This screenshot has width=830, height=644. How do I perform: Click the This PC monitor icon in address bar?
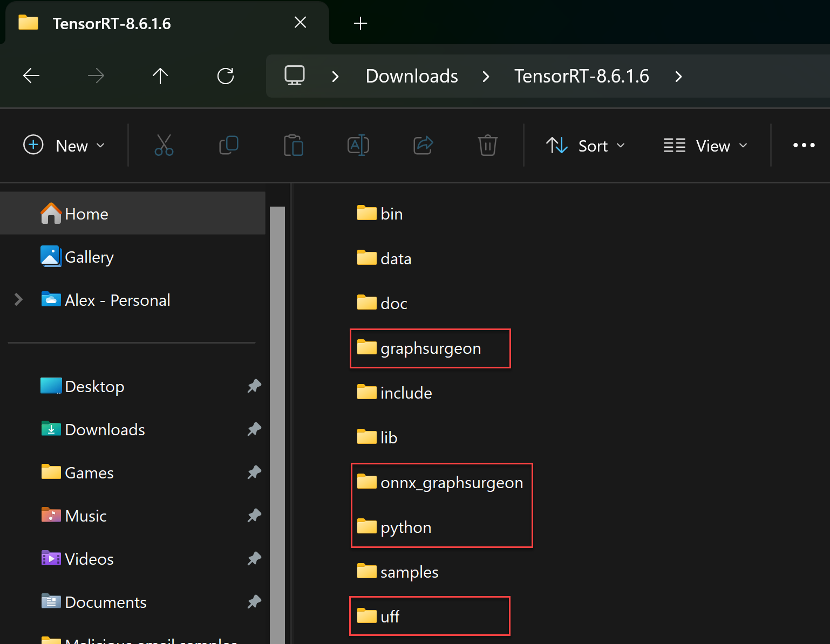click(x=295, y=76)
